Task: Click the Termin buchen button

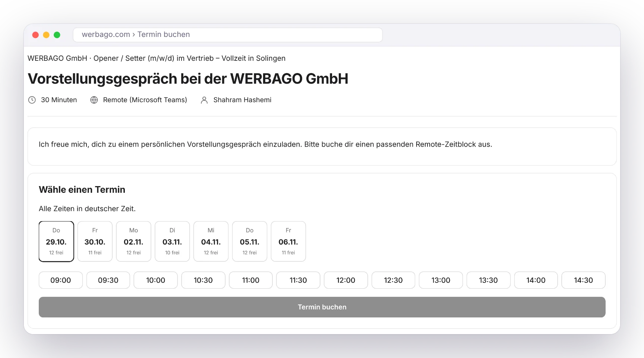Action: pos(322,307)
